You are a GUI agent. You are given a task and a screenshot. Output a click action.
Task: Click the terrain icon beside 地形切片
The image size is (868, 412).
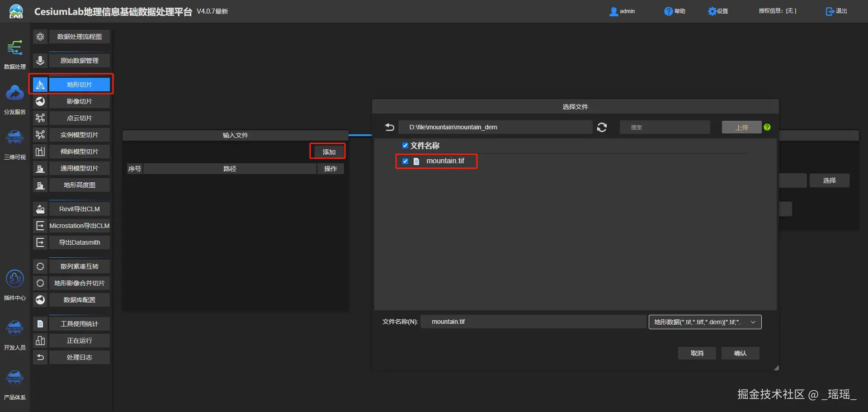pyautogui.click(x=40, y=85)
